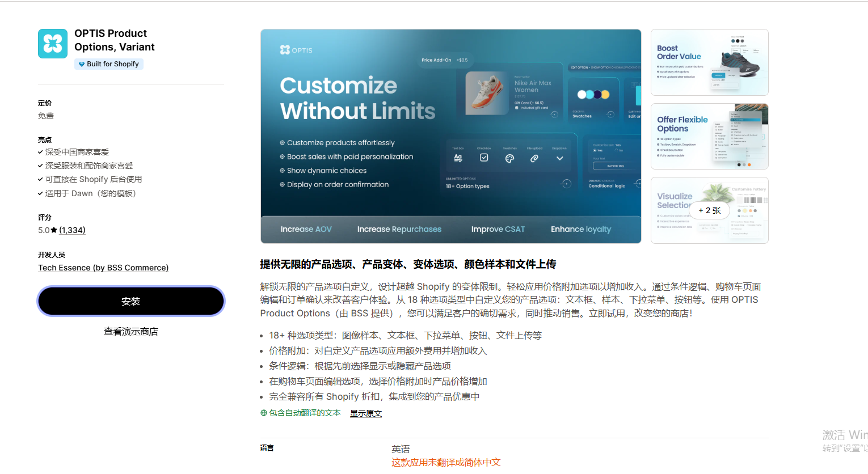Click bullet 价格附加
Image resolution: width=868 pixels, height=474 pixels.
pos(378,351)
